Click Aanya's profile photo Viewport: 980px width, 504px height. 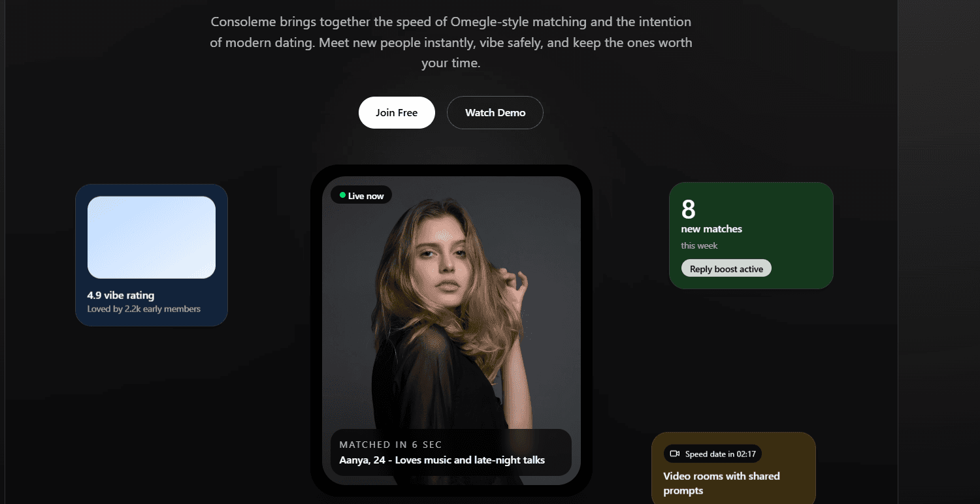pyautogui.click(x=451, y=330)
